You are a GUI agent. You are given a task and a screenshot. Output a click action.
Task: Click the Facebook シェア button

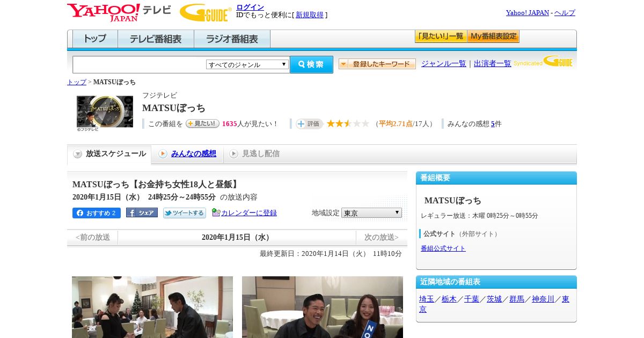tap(142, 212)
